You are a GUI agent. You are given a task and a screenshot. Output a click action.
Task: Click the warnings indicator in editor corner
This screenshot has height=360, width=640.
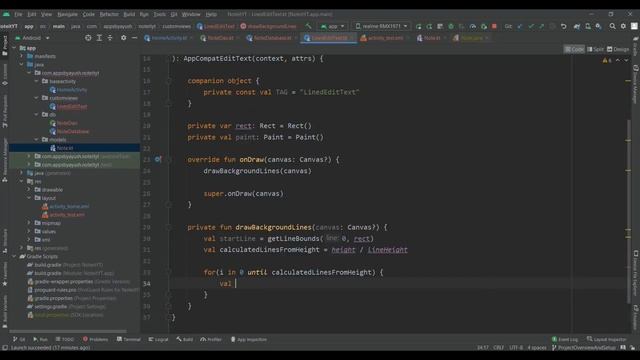607,60
